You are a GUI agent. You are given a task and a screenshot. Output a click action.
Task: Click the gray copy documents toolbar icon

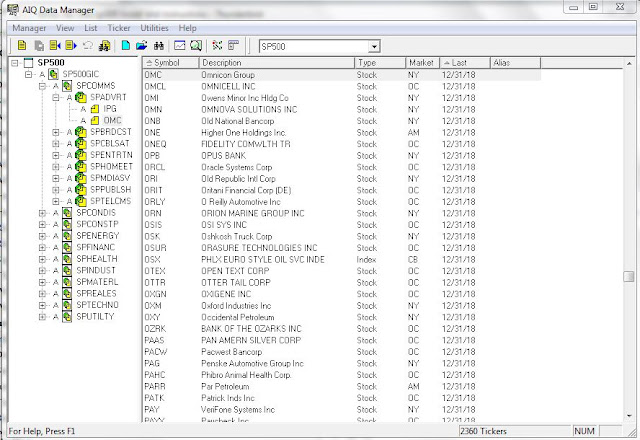pyautogui.click(x=39, y=45)
